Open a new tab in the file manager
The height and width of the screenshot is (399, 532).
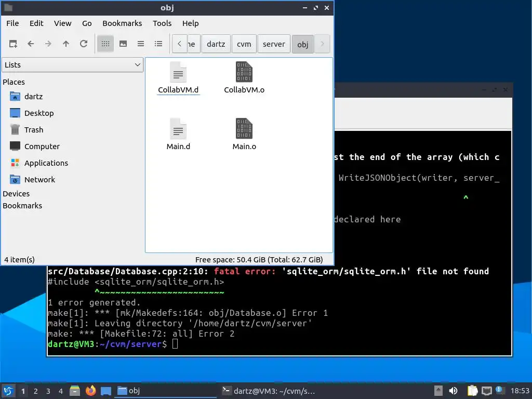(13, 44)
